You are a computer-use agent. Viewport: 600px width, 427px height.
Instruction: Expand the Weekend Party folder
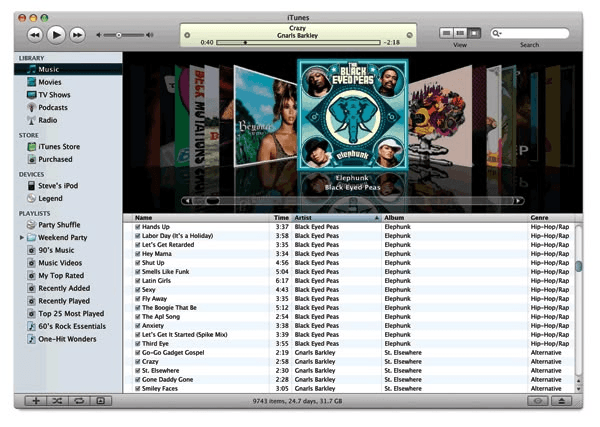click(21, 238)
